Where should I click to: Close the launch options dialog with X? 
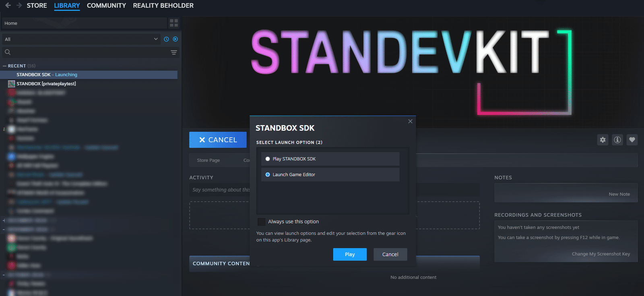(410, 121)
